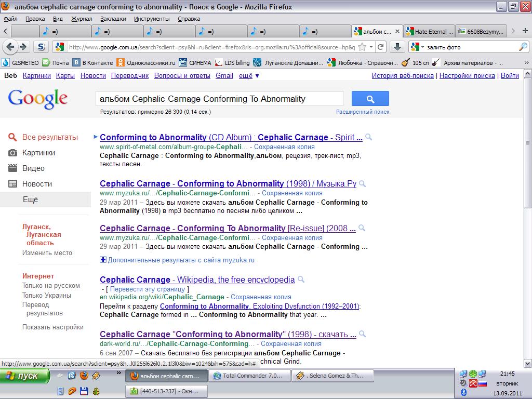The image size is (532, 399).
Task: Click the scrollbar down arrow
Action: pos(528,363)
